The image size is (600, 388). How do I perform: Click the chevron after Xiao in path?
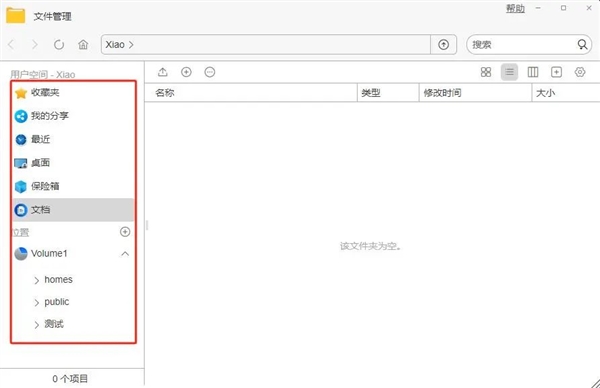(131, 45)
